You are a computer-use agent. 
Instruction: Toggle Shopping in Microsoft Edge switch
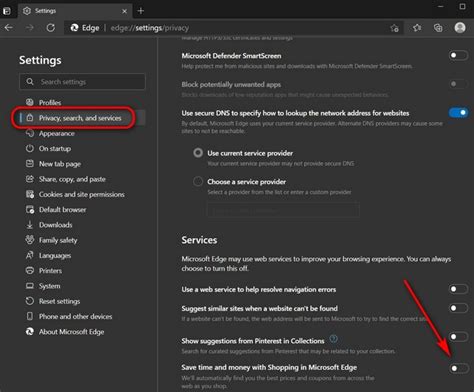pyautogui.click(x=459, y=368)
